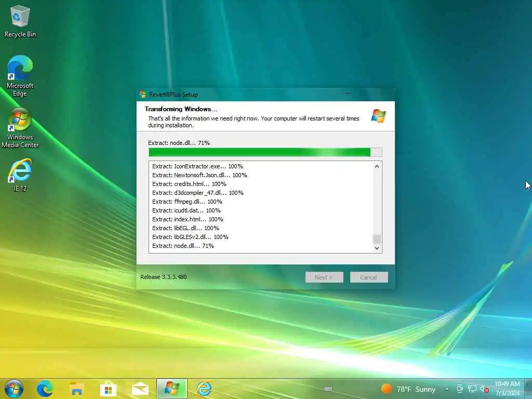Open the 78°F Sunny weather widget
This screenshot has width=532, height=399.
click(408, 389)
